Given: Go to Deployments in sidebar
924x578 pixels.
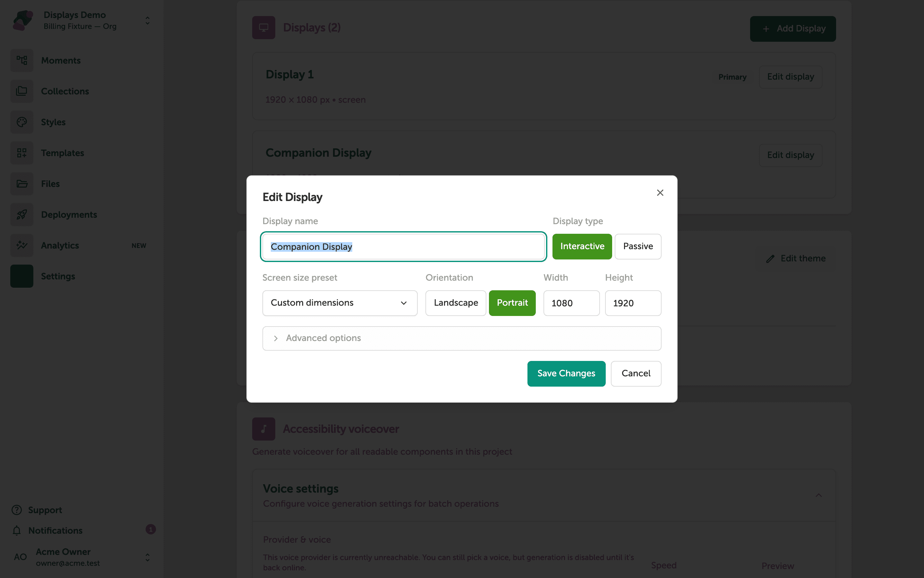Looking at the screenshot, I should (x=69, y=215).
